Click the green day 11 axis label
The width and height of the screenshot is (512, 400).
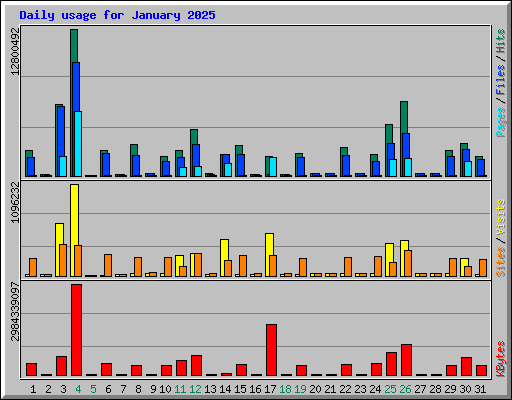coord(180,389)
